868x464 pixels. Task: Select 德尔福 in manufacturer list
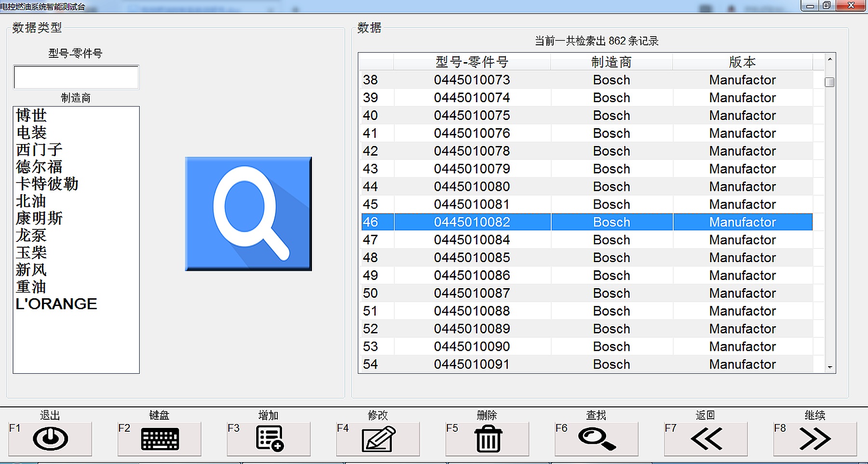pos(39,167)
